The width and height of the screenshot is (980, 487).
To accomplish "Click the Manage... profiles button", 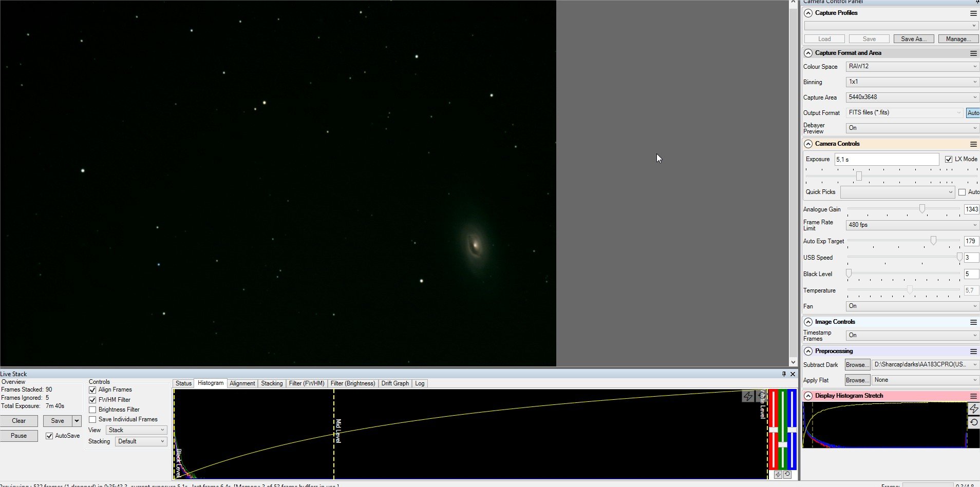I will click(958, 39).
